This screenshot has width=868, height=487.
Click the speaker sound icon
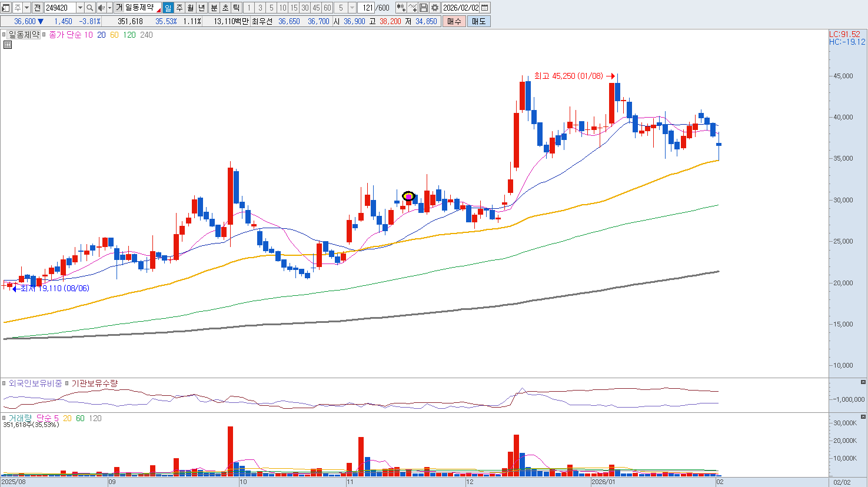pyautogui.click(x=101, y=8)
